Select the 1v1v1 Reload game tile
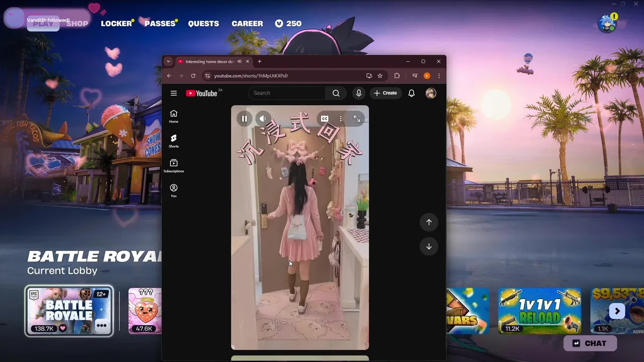Viewport: 644px width, 362px height. pos(539,311)
